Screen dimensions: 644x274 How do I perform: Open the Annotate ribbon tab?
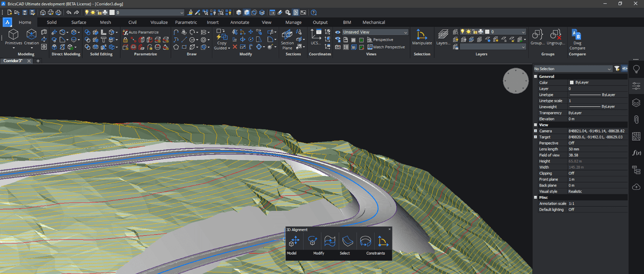pos(239,22)
